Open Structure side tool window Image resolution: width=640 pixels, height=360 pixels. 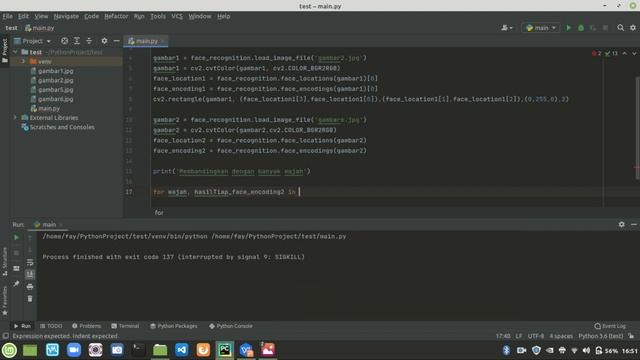pos(5,262)
